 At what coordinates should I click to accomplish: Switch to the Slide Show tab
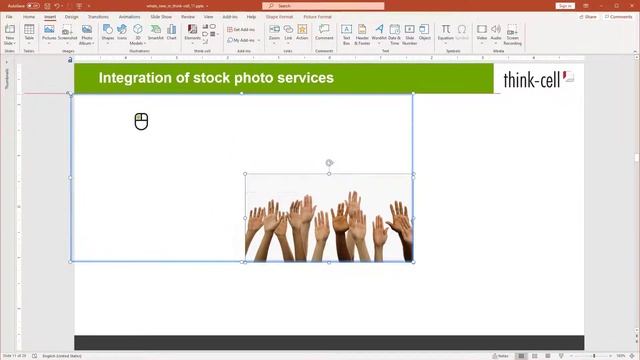coord(161,17)
